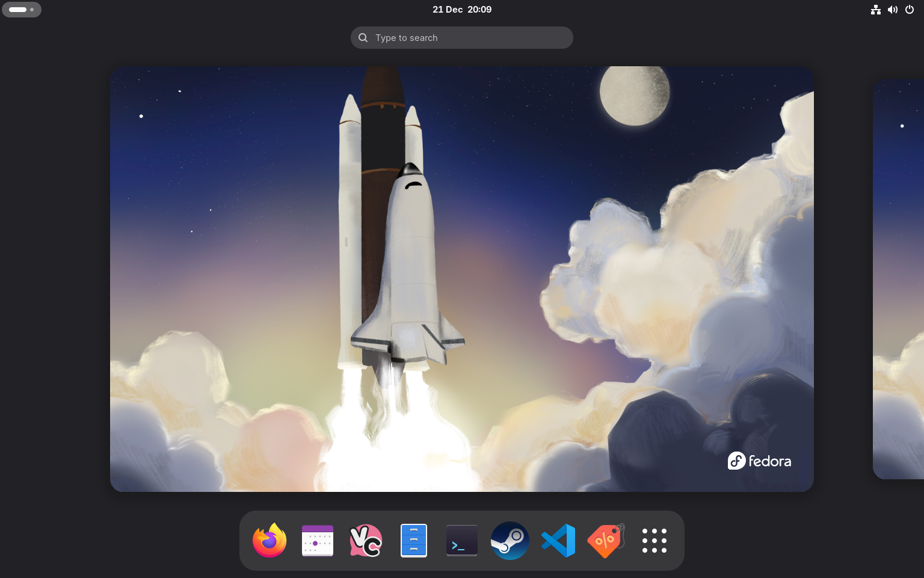Open the calendar popup from the 20:09 clock

(462, 10)
